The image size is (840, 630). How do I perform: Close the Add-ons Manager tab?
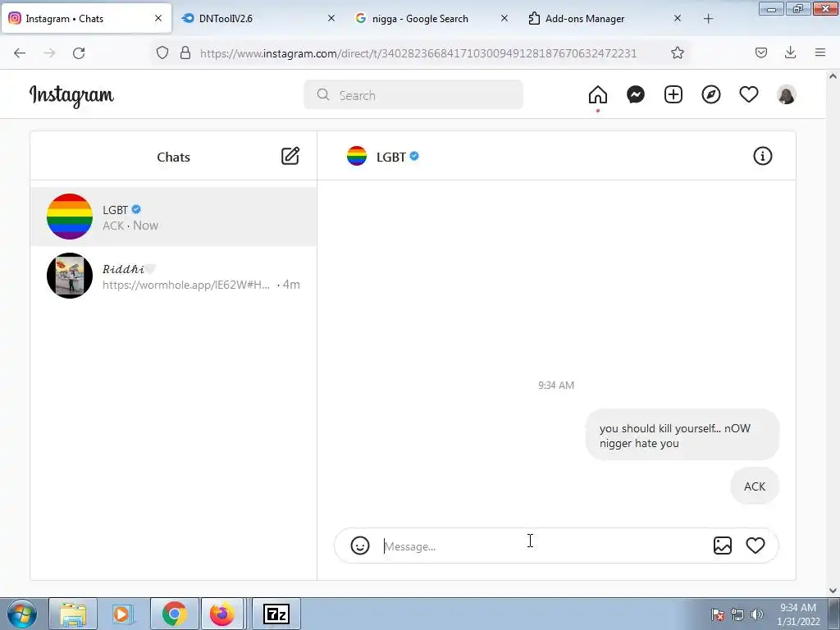677,18
